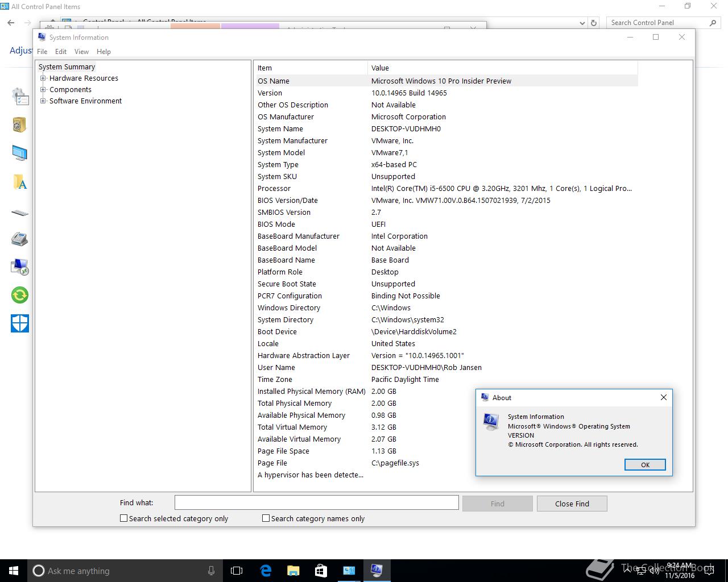Screen dimensions: 728x582
Task: Select the Components label in tree
Action: 71,90
